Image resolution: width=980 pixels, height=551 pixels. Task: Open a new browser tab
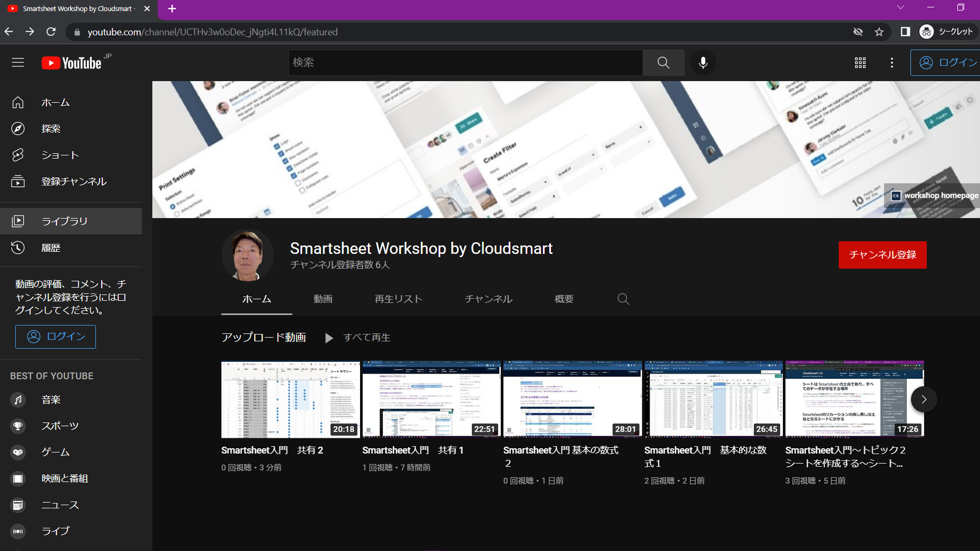pyautogui.click(x=172, y=8)
